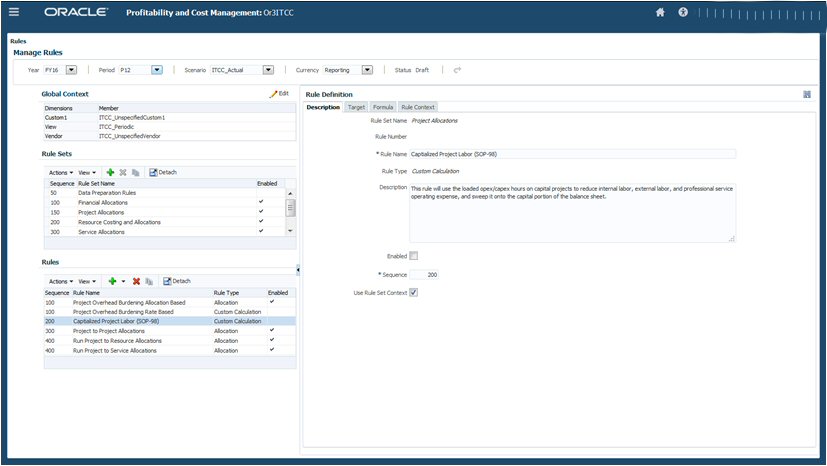
Task: Add a new rule set with the green plus
Action: 110,172
